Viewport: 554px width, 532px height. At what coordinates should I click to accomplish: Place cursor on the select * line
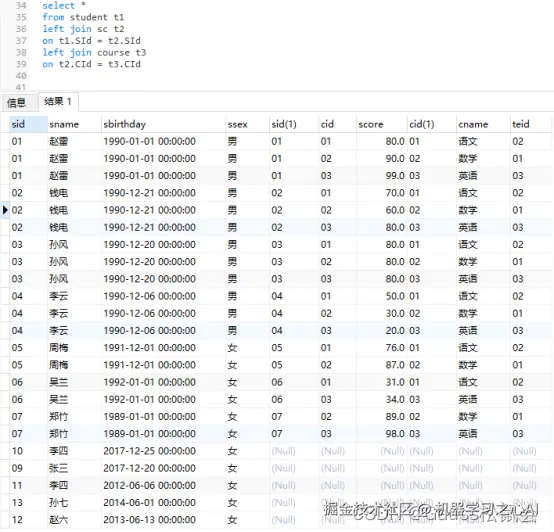[x=64, y=6]
